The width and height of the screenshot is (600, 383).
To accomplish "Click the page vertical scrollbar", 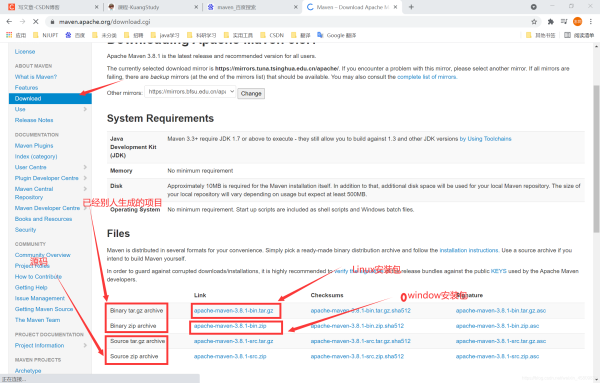I will point(596,159).
